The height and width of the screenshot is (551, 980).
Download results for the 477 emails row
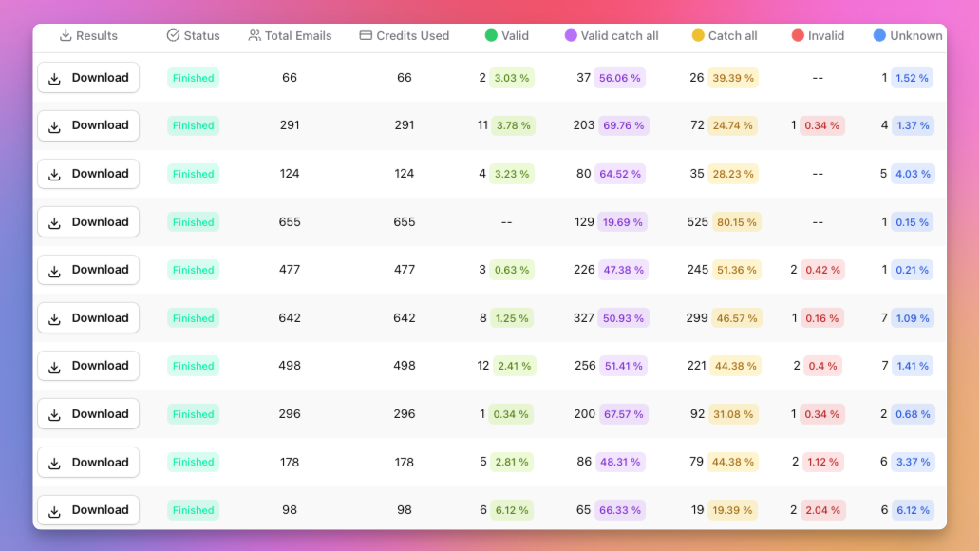point(88,270)
